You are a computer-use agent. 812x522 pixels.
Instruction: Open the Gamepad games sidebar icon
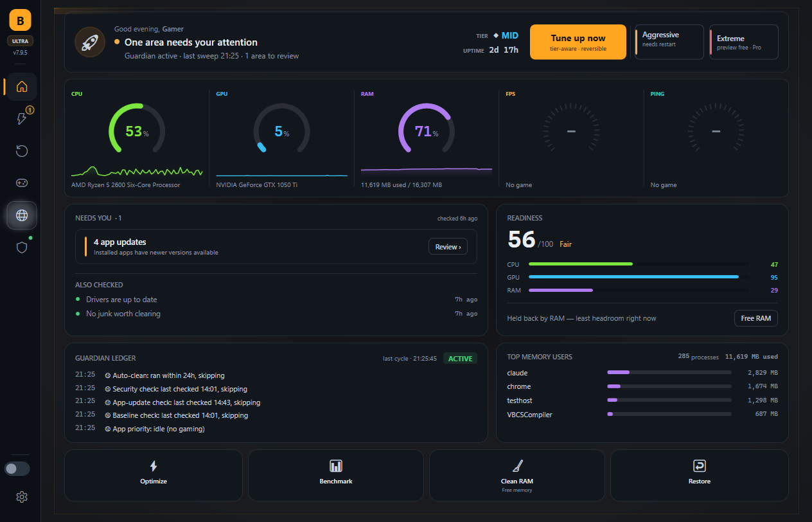pyautogui.click(x=22, y=183)
